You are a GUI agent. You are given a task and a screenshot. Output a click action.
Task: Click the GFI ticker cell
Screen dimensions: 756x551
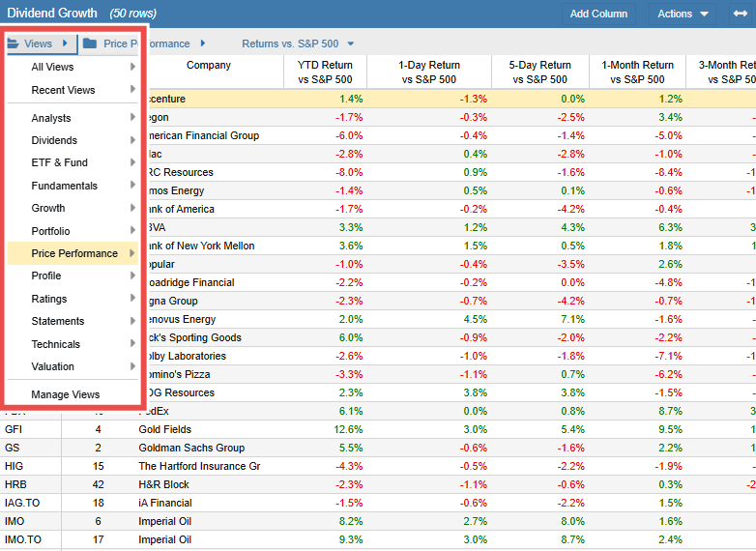[14, 429]
